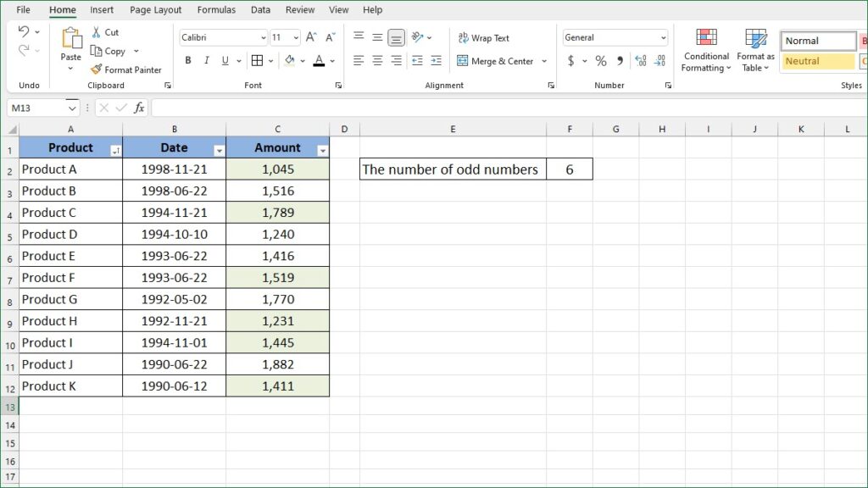Select the Comma Style icon
868x488 pixels.
[619, 60]
